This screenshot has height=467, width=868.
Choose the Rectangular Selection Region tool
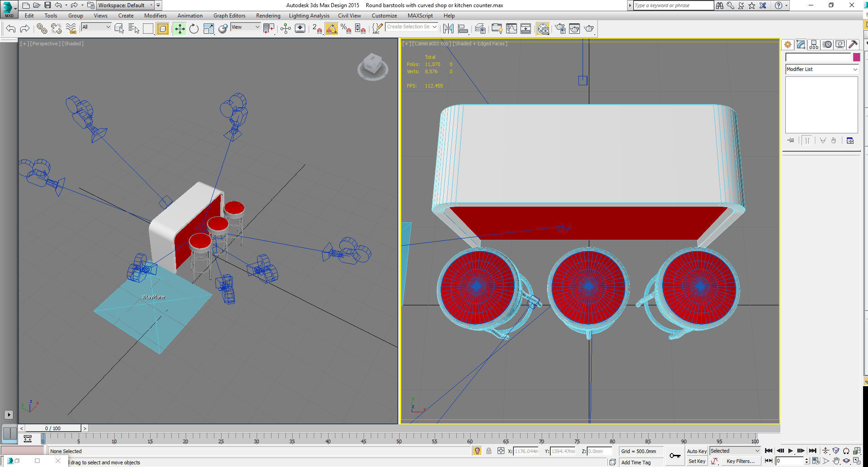pyautogui.click(x=148, y=29)
